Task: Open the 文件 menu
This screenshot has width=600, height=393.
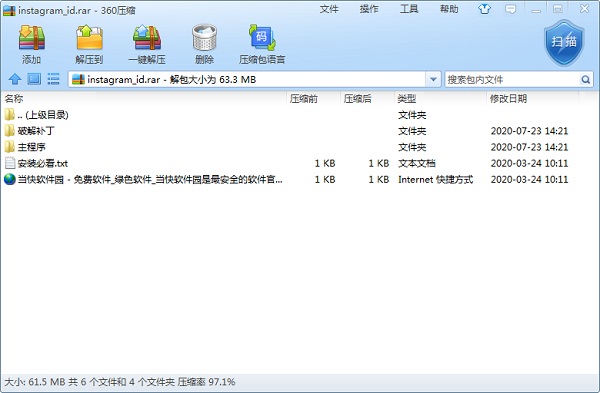Action: coord(329,9)
